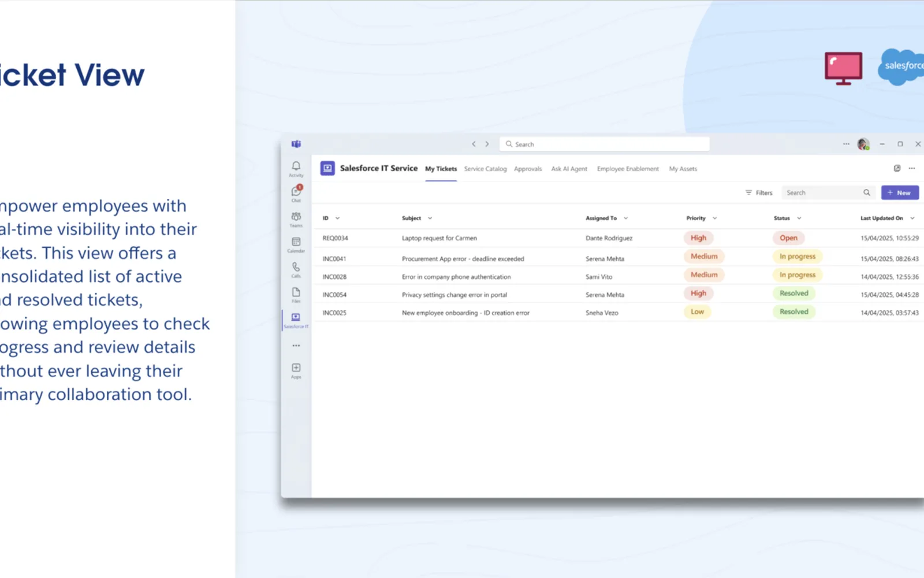Open ticket INC0054
Image resolution: width=924 pixels, height=578 pixels.
click(x=334, y=295)
